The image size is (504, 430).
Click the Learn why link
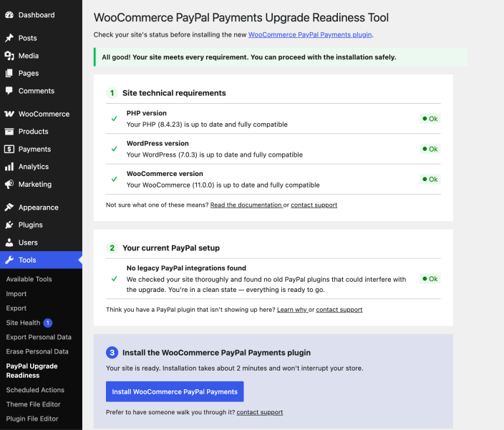tap(292, 310)
